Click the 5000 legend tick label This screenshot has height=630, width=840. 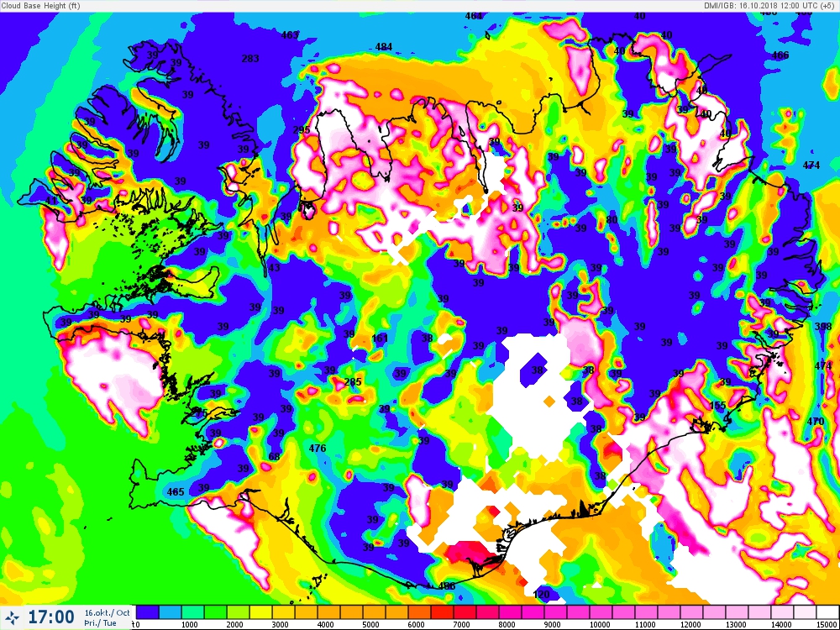click(370, 625)
